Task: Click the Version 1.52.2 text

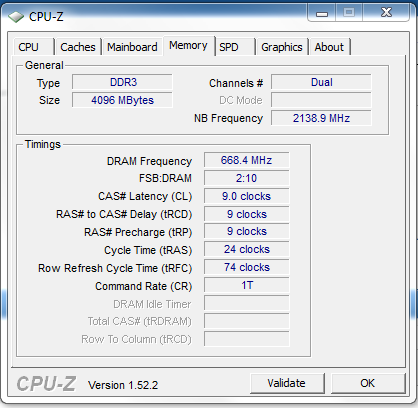Action: click(123, 385)
